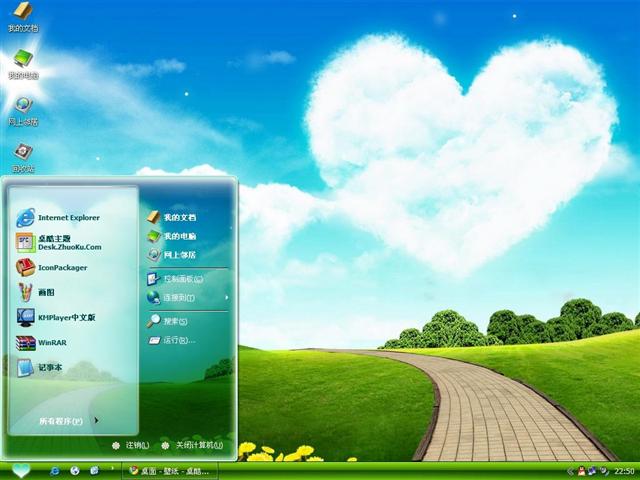The width and height of the screenshot is (640, 480).
Task: Open 网上邻居 in the Start menu's right column
Action: [x=172, y=255]
